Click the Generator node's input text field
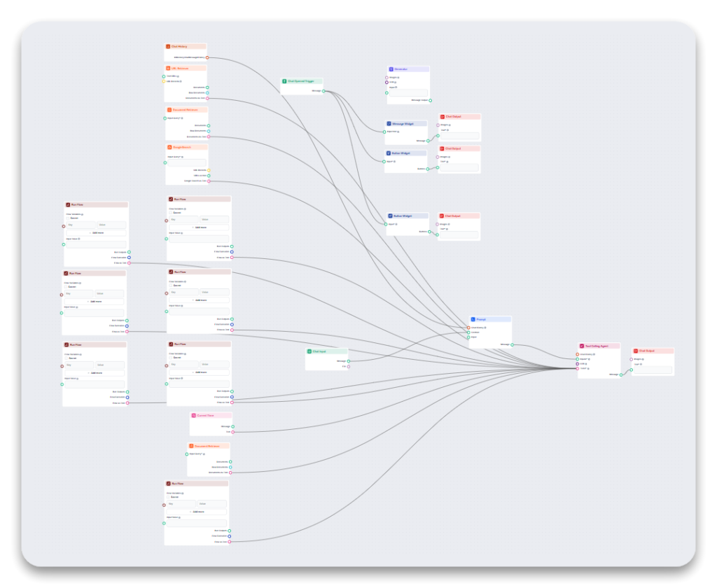The height and width of the screenshot is (588, 717). point(409,92)
